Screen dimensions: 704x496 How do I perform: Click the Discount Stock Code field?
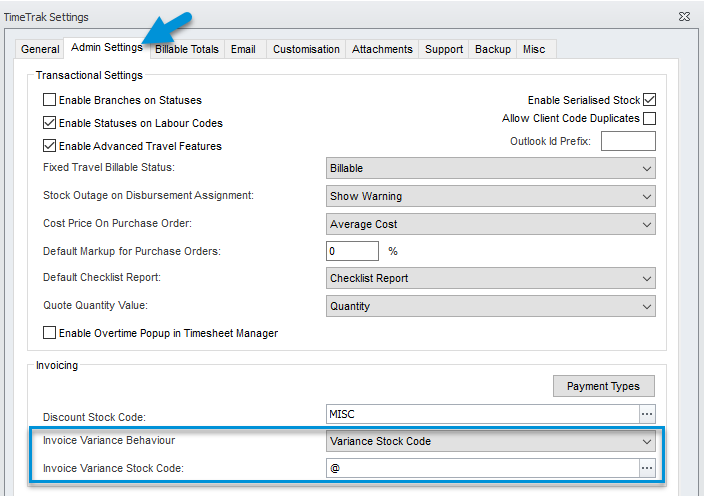(x=483, y=414)
